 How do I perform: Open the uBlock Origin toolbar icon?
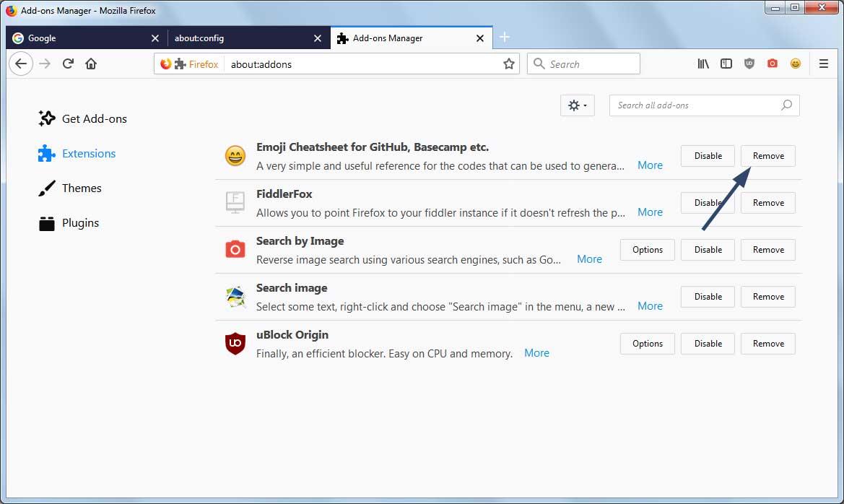tap(749, 64)
